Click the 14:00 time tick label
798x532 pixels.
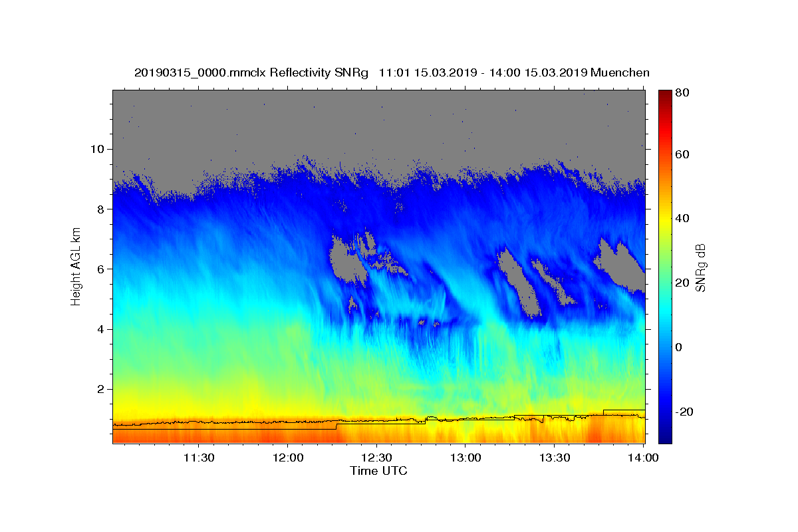(644, 458)
